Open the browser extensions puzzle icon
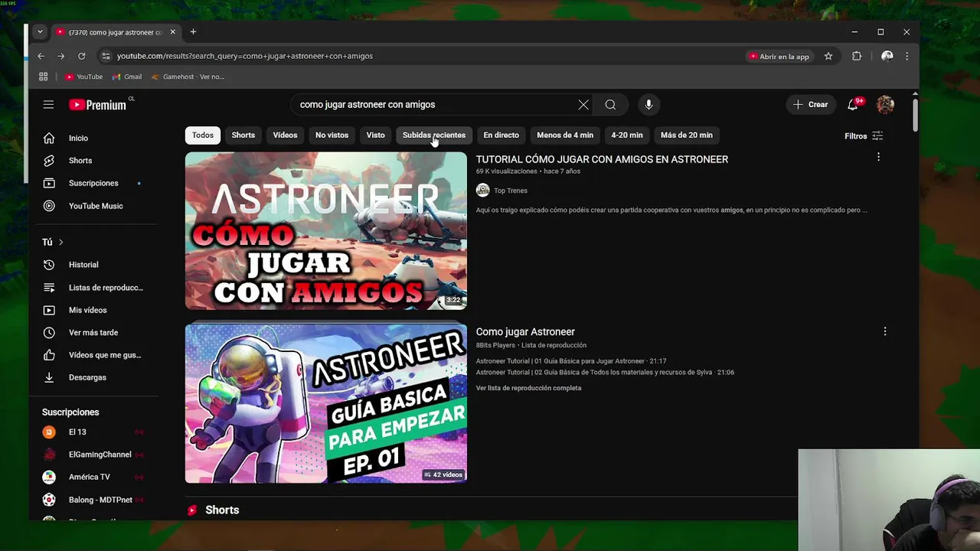The height and width of the screenshot is (551, 980). coord(857,56)
